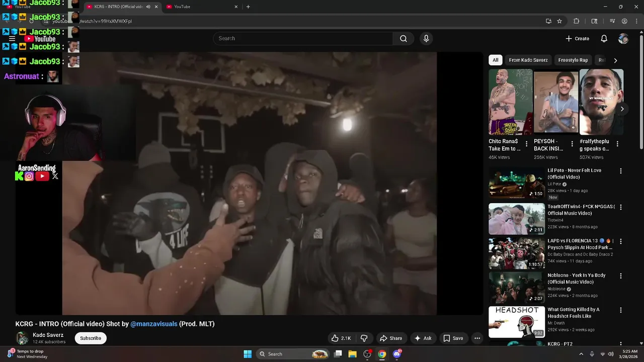Screen dimensions: 644x362
Task: Select Freestyle Rap filter chip
Action: coord(573,60)
